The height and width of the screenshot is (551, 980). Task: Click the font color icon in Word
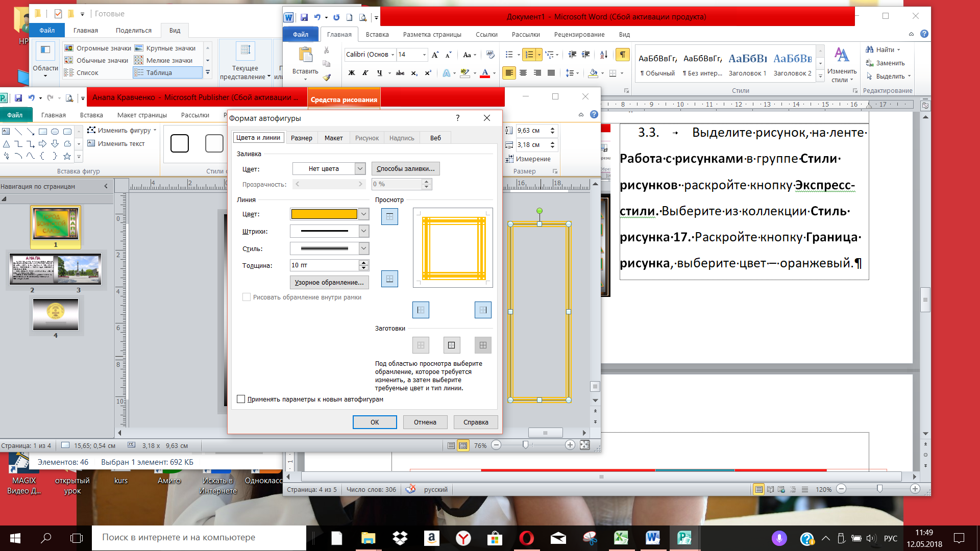485,73
